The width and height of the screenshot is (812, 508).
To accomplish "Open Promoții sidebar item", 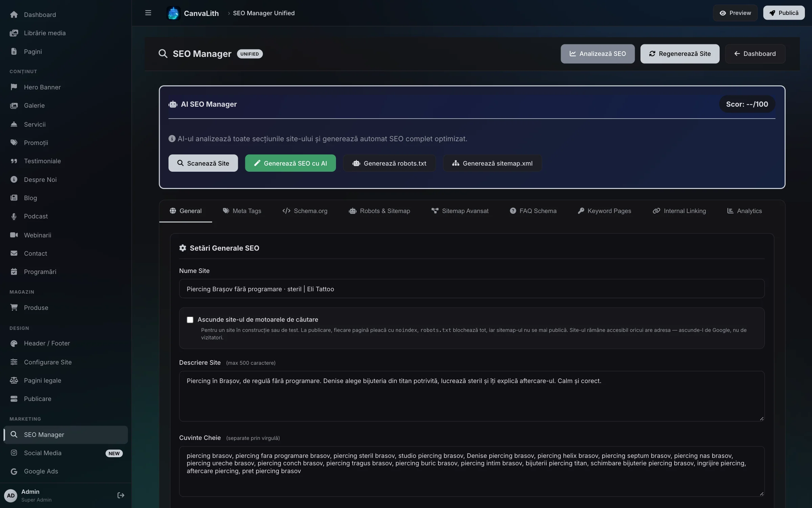I will (66, 143).
